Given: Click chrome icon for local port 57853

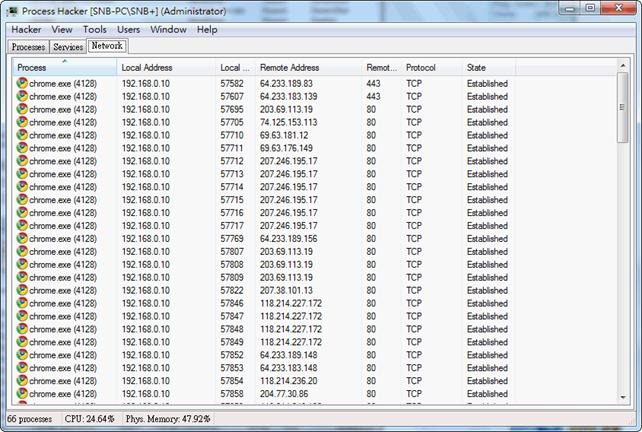Looking at the screenshot, I should [22, 368].
